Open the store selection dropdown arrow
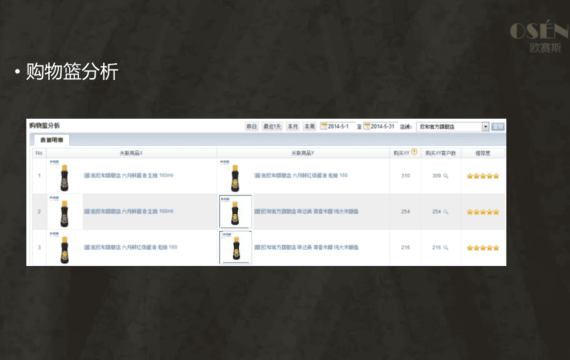Image resolution: width=570 pixels, height=360 pixels. click(485, 127)
